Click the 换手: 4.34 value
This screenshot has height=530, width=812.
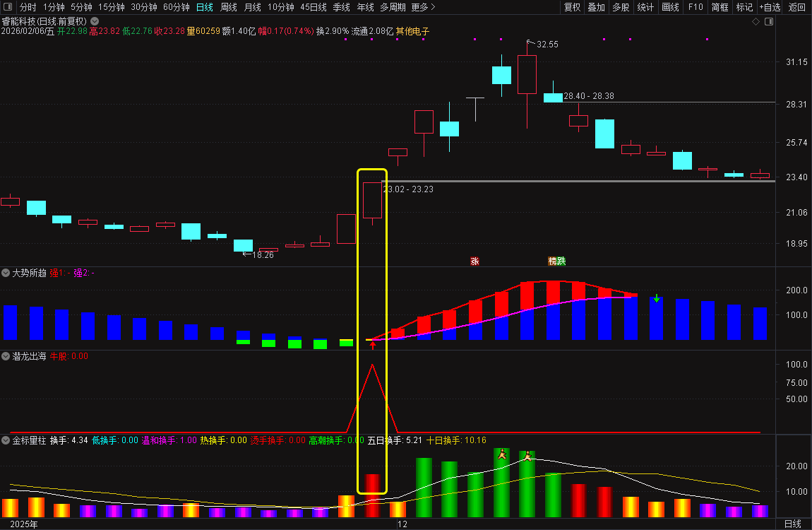[x=69, y=440]
